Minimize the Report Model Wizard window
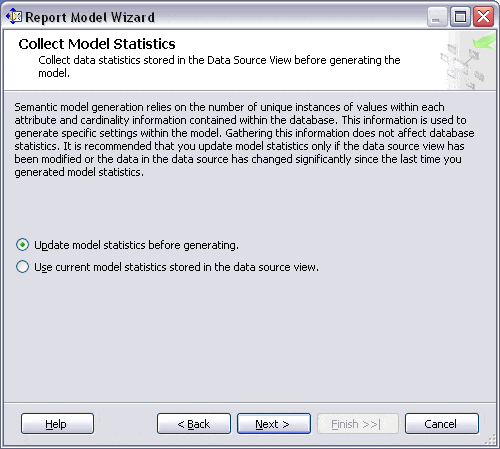The width and height of the screenshot is (500, 449). (x=437, y=16)
